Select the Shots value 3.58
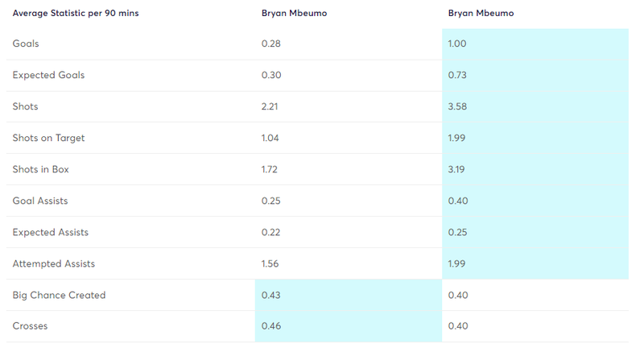 pyautogui.click(x=457, y=106)
